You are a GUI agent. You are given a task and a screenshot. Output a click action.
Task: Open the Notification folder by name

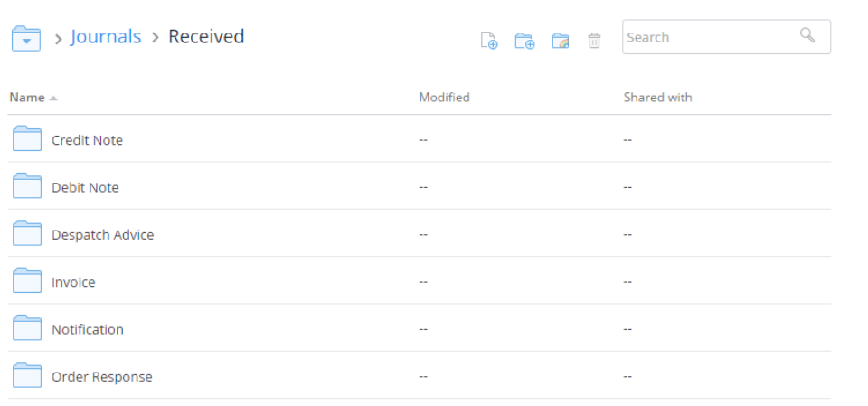88,329
